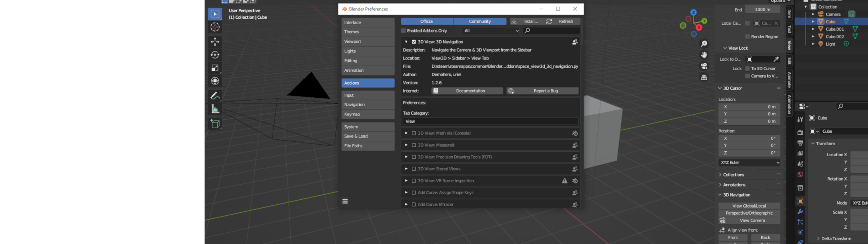
Task: Switch to the Themes preferences section
Action: click(368, 32)
